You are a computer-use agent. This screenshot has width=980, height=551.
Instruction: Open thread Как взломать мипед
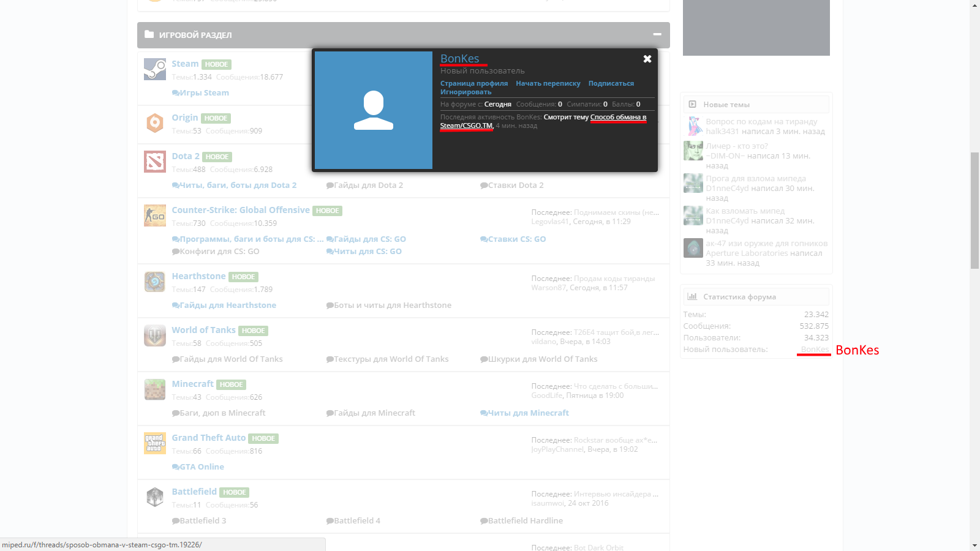coord(745,211)
